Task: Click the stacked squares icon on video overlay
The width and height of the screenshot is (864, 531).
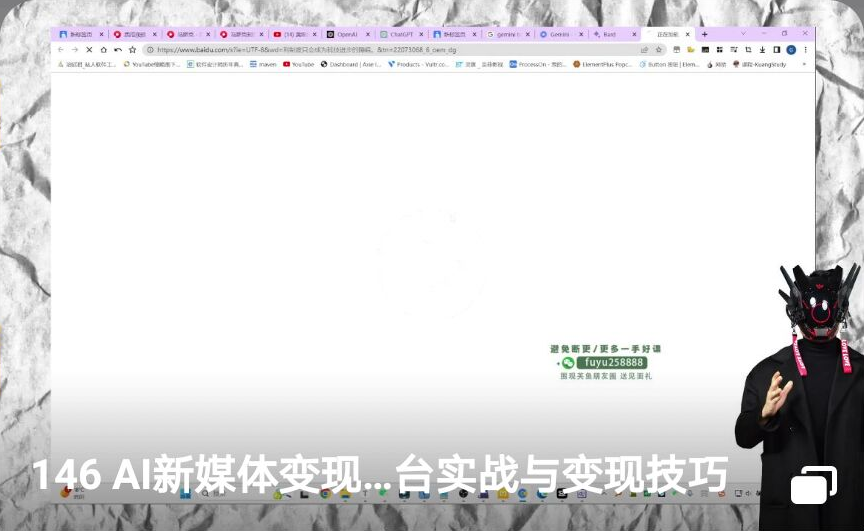Action: click(813, 484)
